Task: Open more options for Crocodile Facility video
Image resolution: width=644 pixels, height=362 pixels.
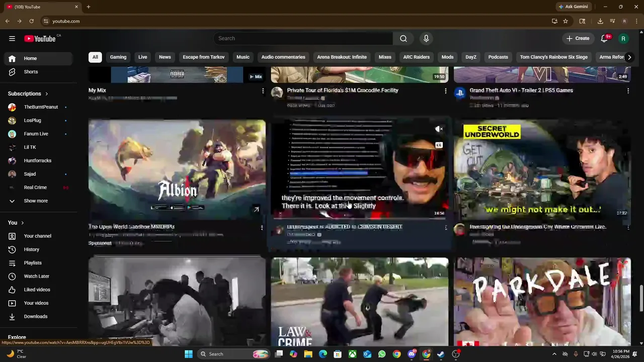Action: tap(445, 91)
